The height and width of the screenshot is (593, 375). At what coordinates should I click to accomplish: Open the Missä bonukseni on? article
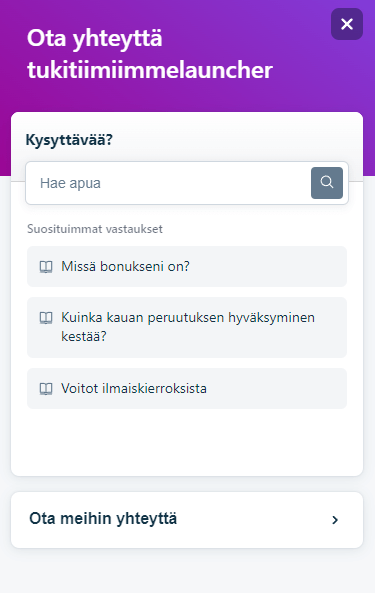click(x=187, y=266)
